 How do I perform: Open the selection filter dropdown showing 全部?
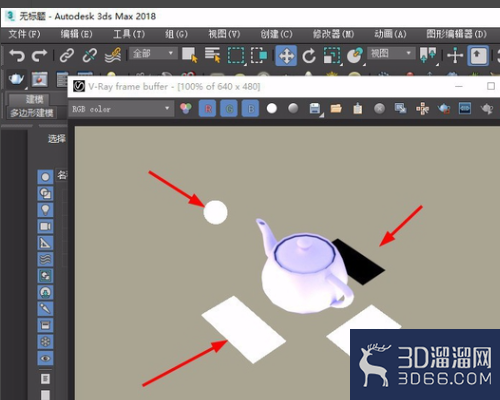coord(152,53)
